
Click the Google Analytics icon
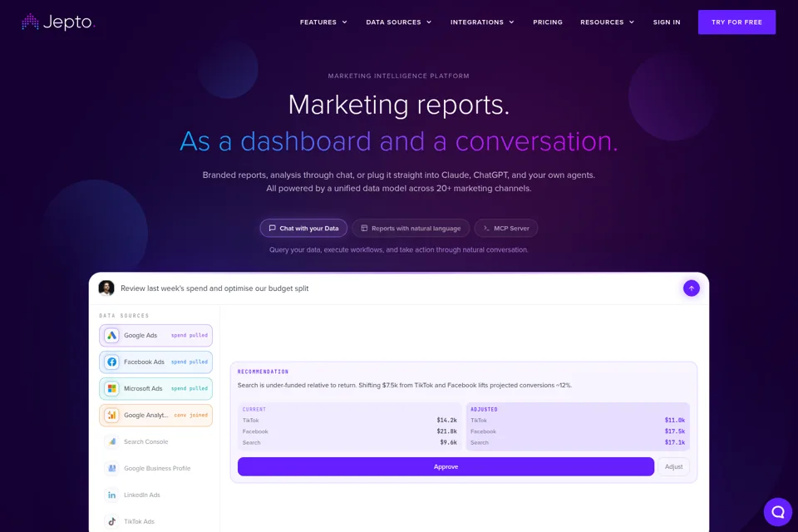pos(111,415)
